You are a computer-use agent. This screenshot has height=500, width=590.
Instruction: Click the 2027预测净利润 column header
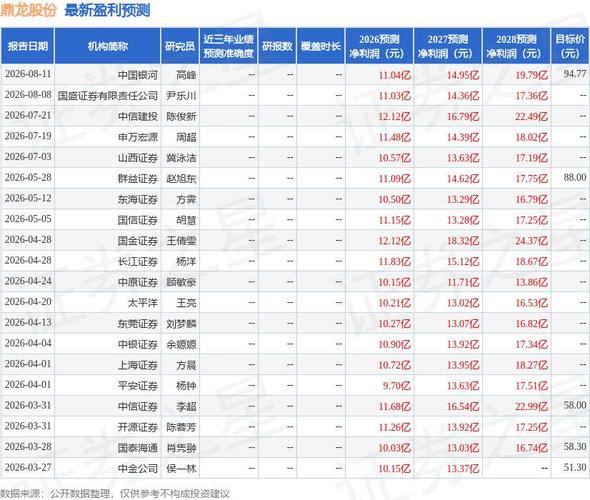447,46
